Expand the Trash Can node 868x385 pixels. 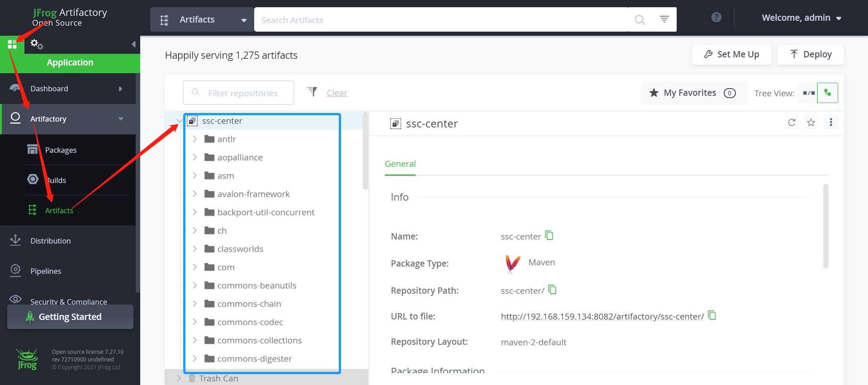(x=179, y=378)
